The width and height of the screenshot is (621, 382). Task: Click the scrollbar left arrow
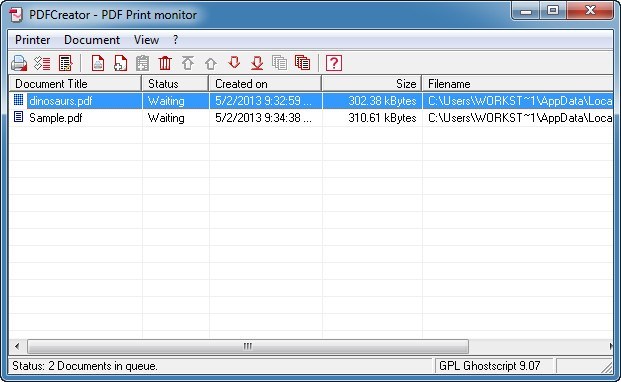pyautogui.click(x=17, y=346)
